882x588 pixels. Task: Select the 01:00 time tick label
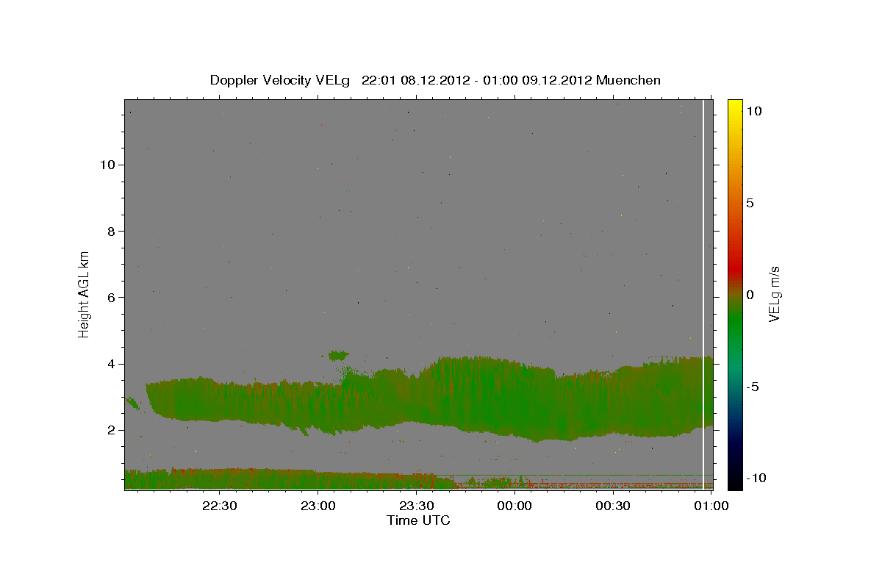click(711, 506)
